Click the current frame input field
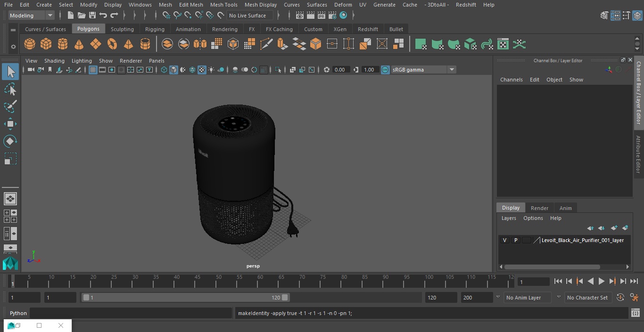 click(533, 282)
